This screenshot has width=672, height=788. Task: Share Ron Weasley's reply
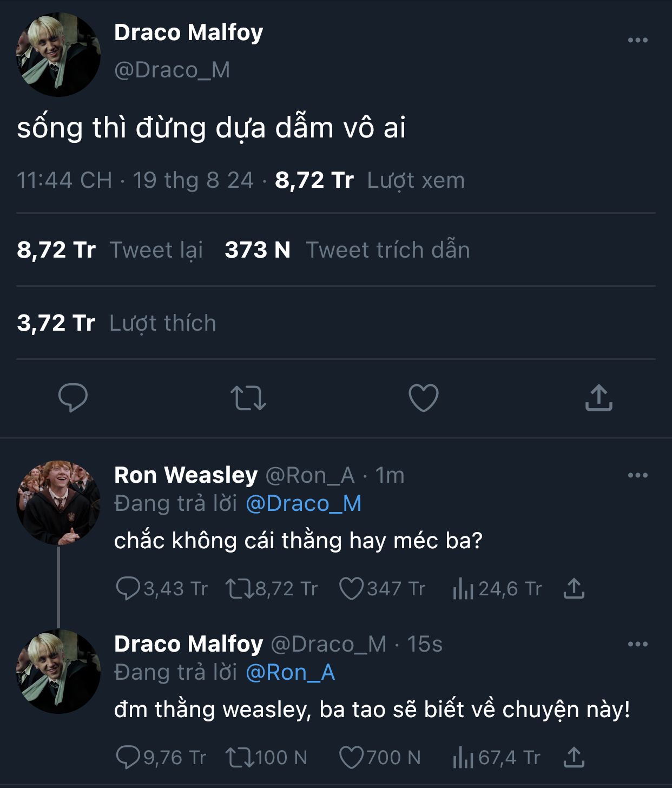574,588
